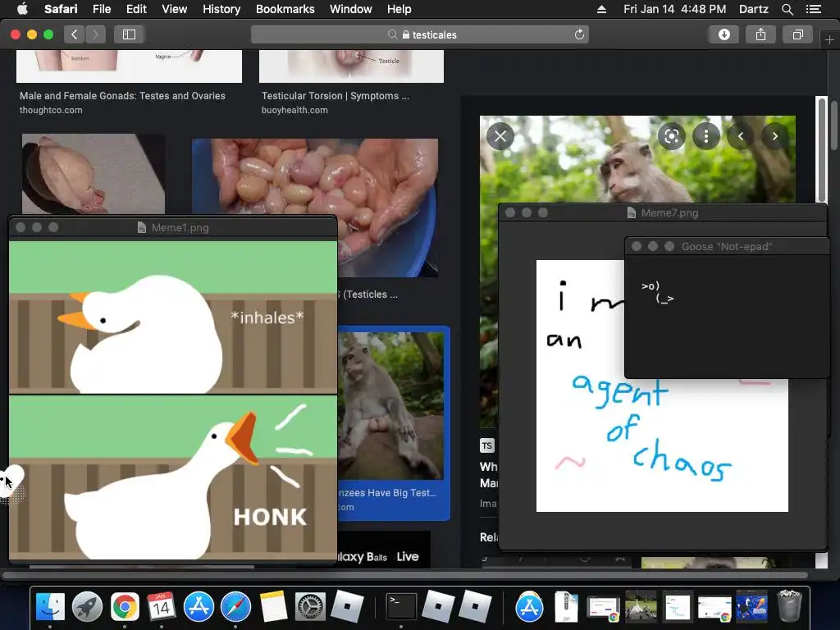Screen dimensions: 840x630
Task: Open the Help menu
Action: tap(399, 9)
